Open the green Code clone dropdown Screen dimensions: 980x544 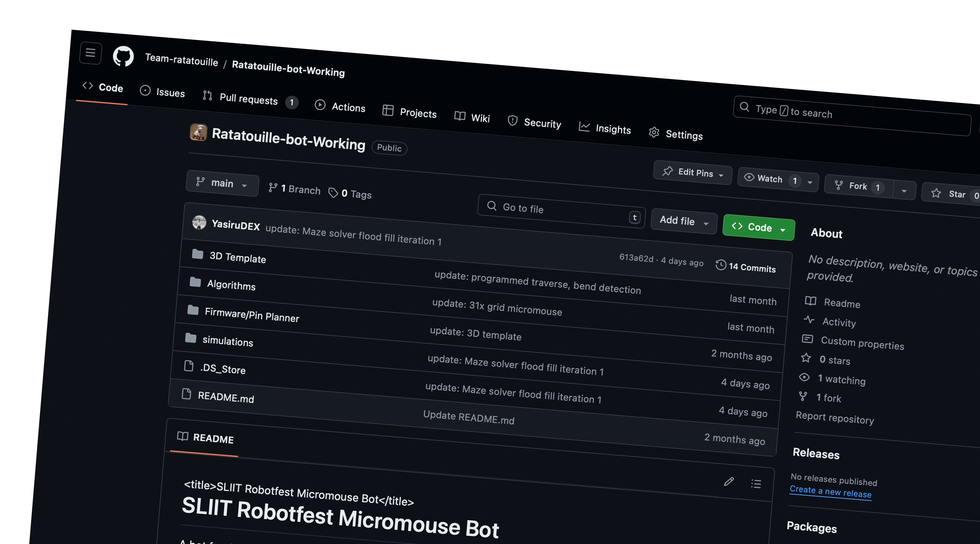click(759, 228)
